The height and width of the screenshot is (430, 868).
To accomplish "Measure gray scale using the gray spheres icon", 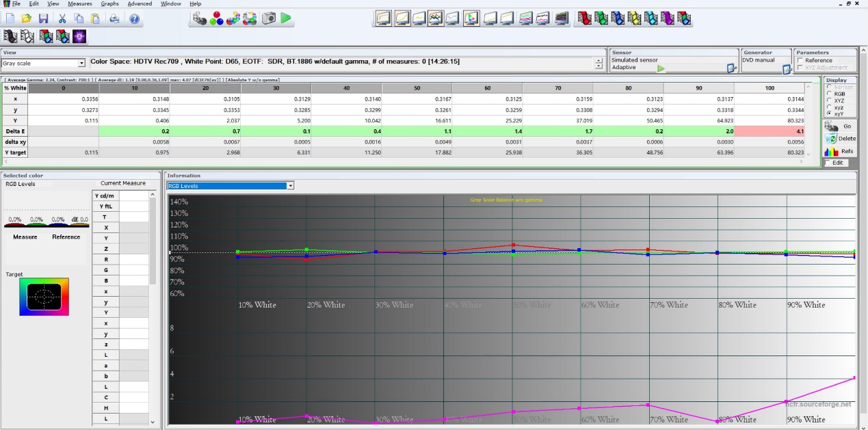I will [x=200, y=18].
